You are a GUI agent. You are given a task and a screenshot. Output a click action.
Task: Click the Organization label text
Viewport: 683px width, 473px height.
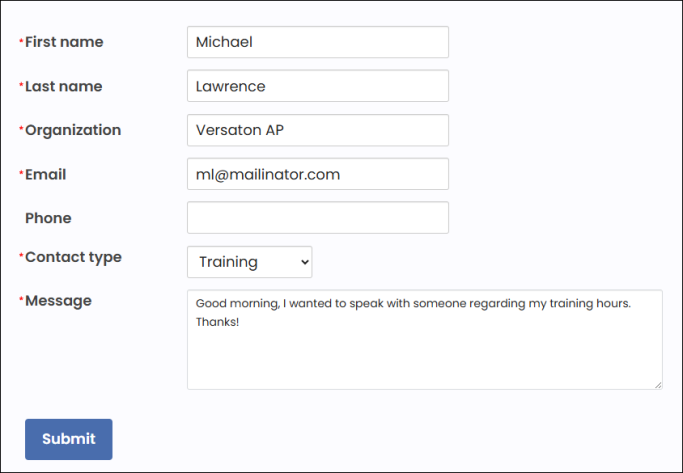(73, 130)
